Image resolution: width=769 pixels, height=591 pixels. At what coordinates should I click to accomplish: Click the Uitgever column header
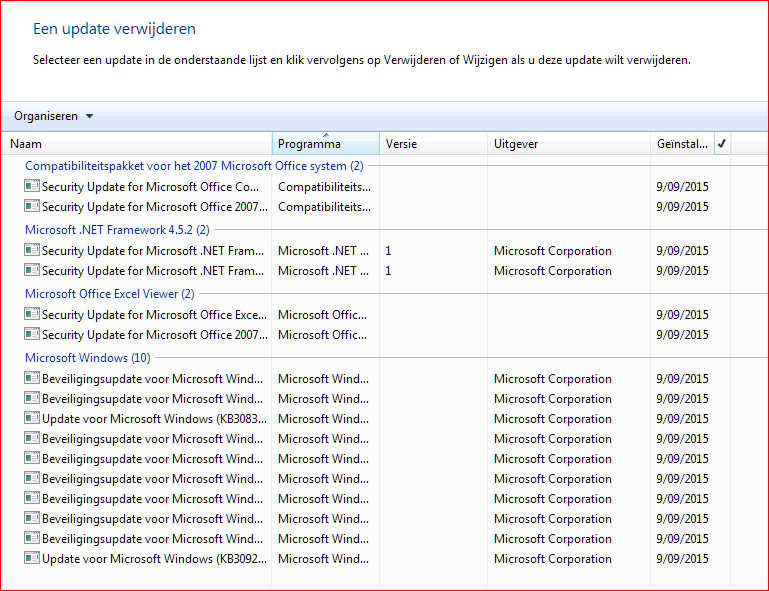coord(567,144)
